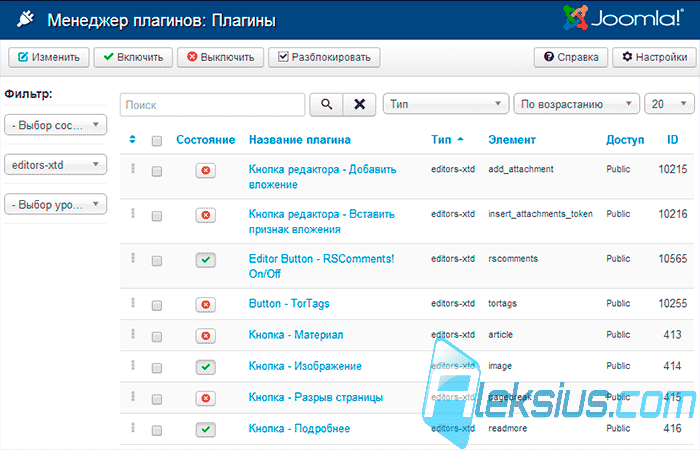
Task: Toggle status icon for Кнопка - Подробнее
Action: click(205, 429)
